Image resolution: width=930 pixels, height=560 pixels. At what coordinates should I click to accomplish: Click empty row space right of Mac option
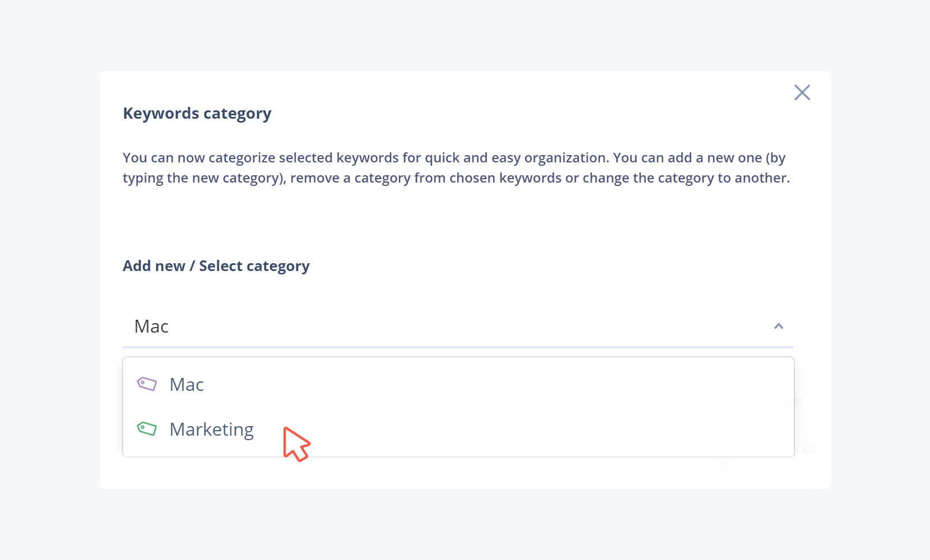(504, 385)
